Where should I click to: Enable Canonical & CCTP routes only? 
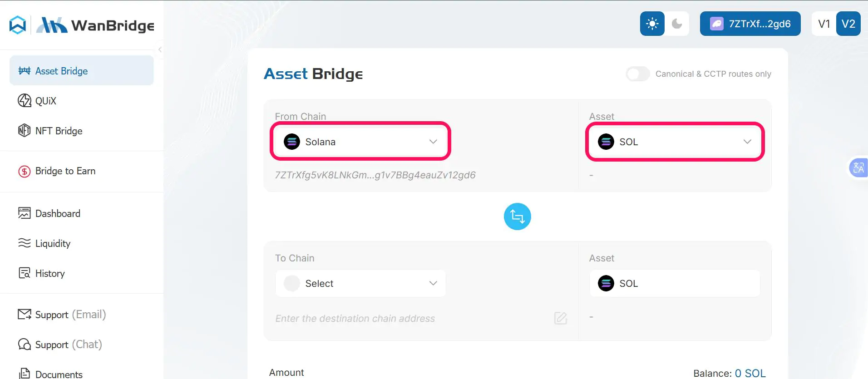click(x=637, y=74)
